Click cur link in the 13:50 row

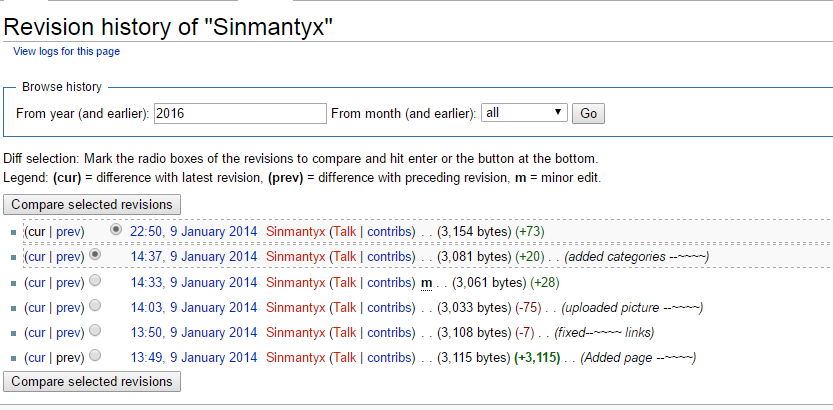tap(36, 332)
